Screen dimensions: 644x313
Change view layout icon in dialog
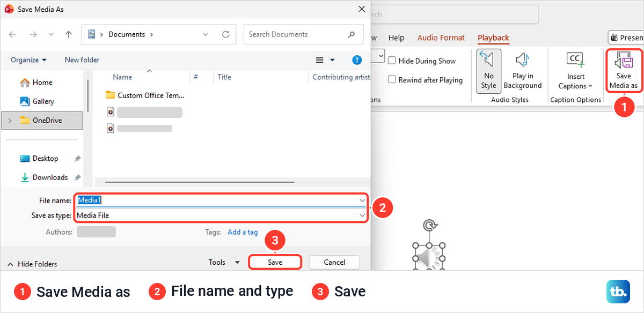click(320, 60)
